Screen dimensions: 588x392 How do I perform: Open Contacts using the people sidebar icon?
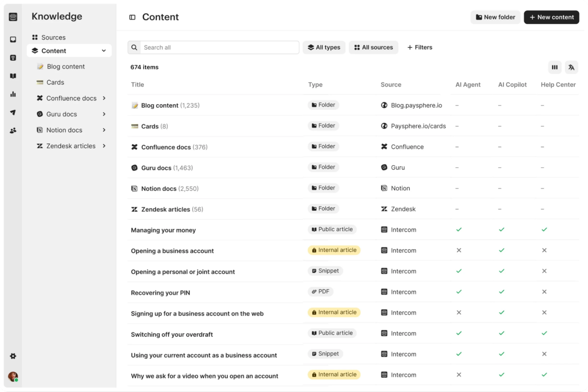tap(13, 130)
